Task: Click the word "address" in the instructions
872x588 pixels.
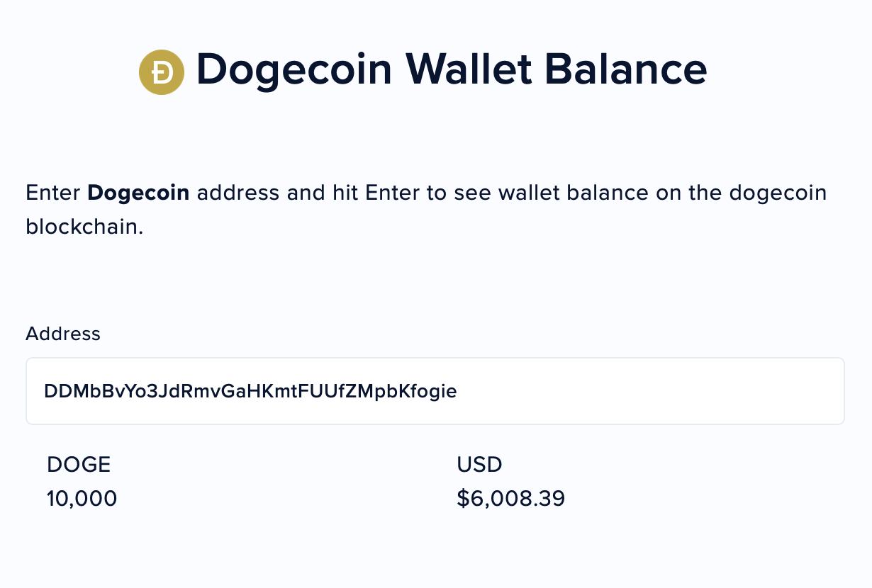Action: [238, 193]
